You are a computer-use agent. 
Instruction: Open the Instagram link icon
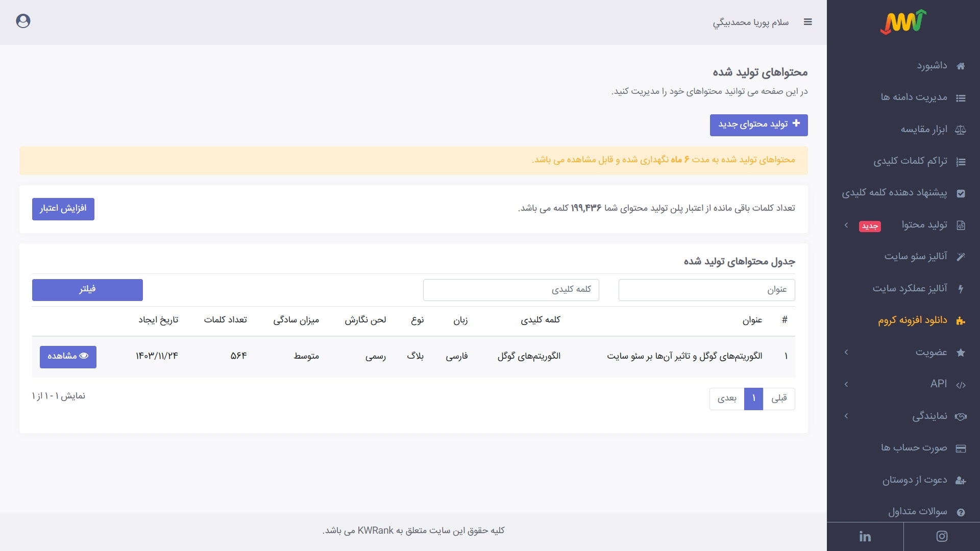coord(942,536)
